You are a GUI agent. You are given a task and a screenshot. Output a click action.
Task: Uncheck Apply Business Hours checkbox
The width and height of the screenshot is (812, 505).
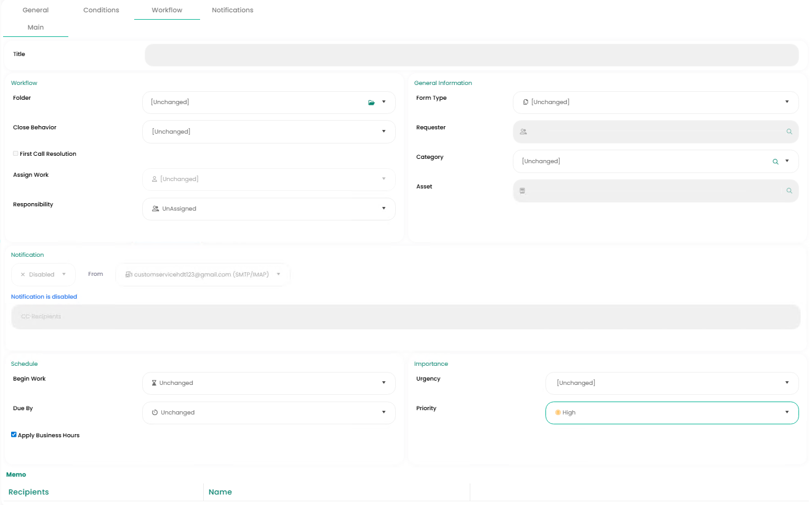[14, 435]
